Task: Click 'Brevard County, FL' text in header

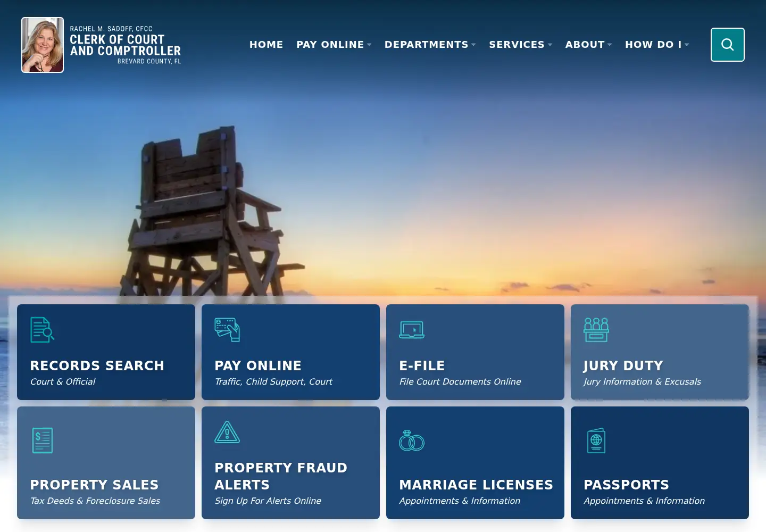Action: coord(149,61)
